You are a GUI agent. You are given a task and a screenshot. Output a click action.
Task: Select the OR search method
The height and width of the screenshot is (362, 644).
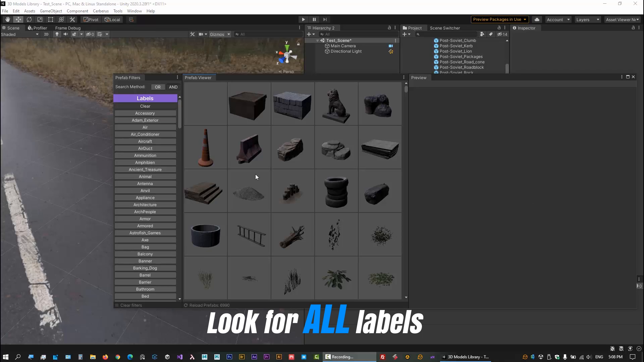point(158,87)
